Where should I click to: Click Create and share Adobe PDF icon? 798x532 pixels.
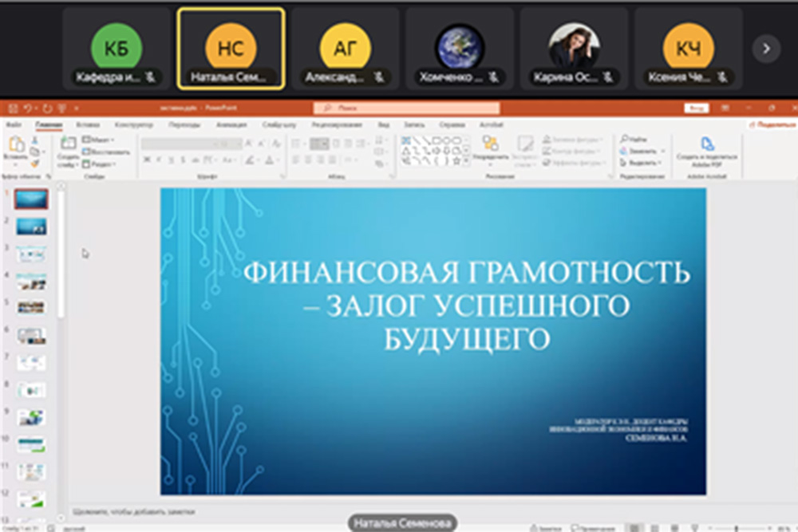(706, 144)
